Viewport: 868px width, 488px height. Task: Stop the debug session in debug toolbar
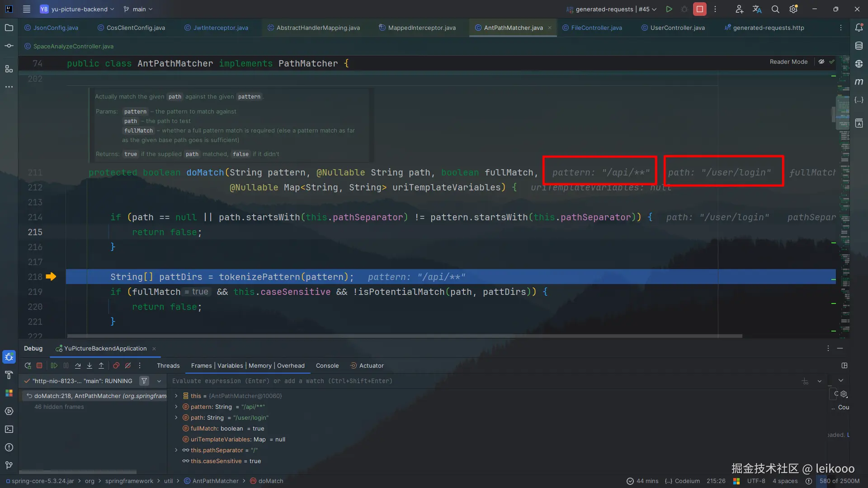coord(39,365)
